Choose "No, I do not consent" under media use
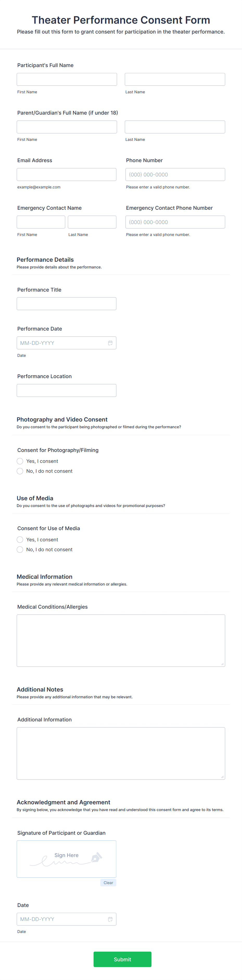The height and width of the screenshot is (980, 242). 20,549
